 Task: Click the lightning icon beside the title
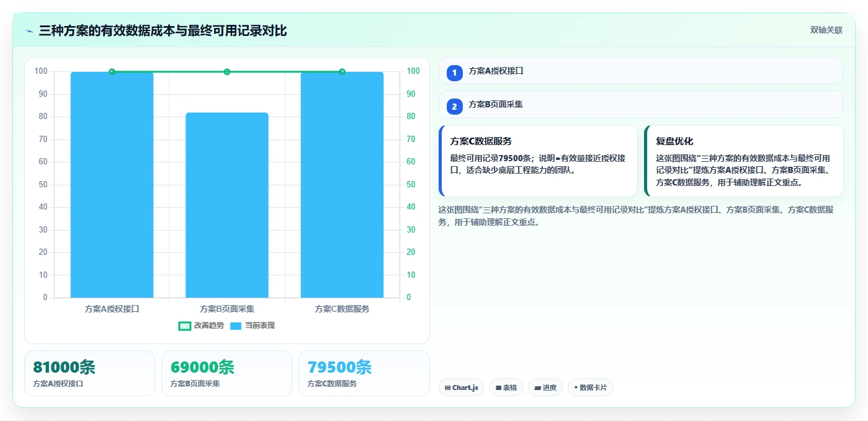click(x=29, y=31)
